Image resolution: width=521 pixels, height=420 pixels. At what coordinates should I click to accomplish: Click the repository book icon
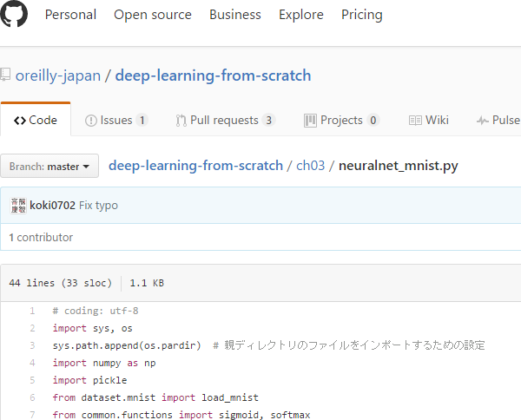(x=5, y=75)
